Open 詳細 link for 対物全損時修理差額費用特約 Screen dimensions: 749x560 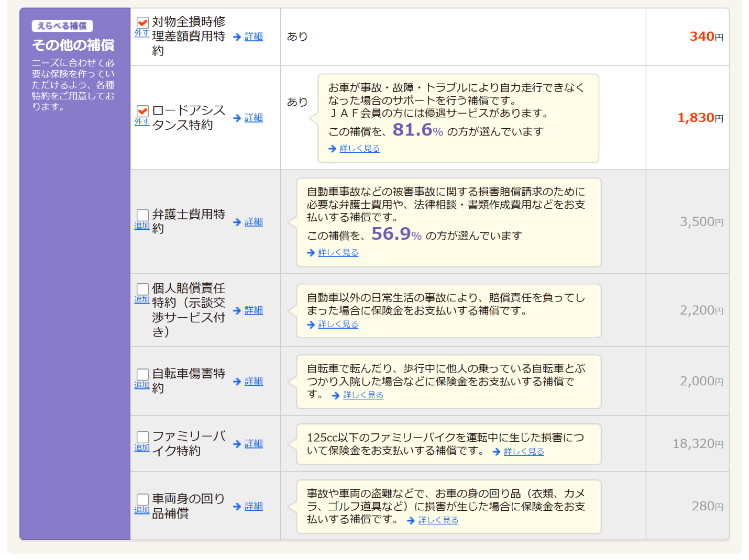tap(254, 37)
